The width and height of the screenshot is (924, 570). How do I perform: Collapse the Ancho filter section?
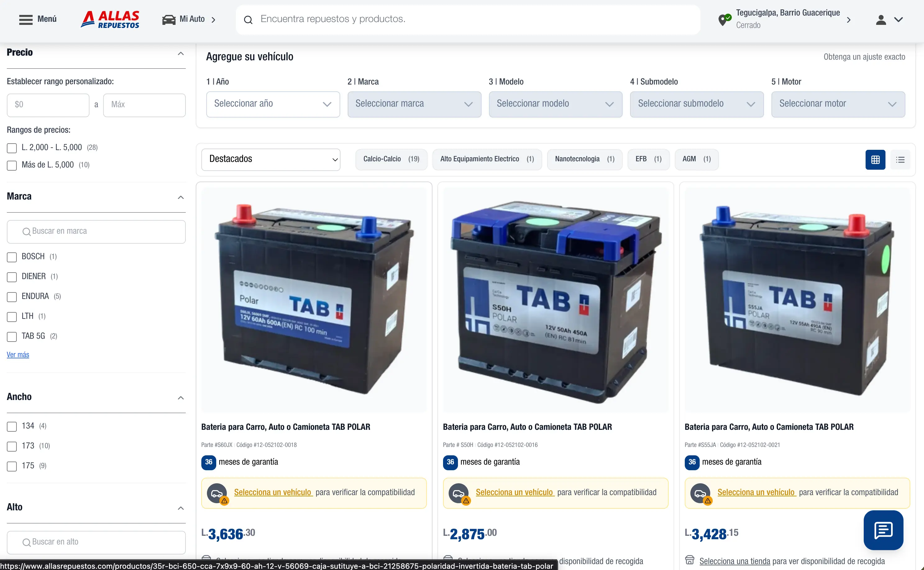181,398
